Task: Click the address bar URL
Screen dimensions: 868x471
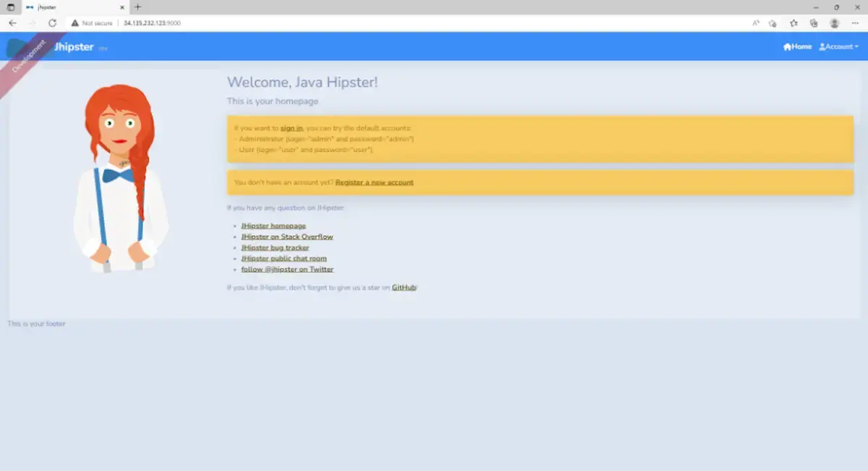Action: [x=152, y=23]
